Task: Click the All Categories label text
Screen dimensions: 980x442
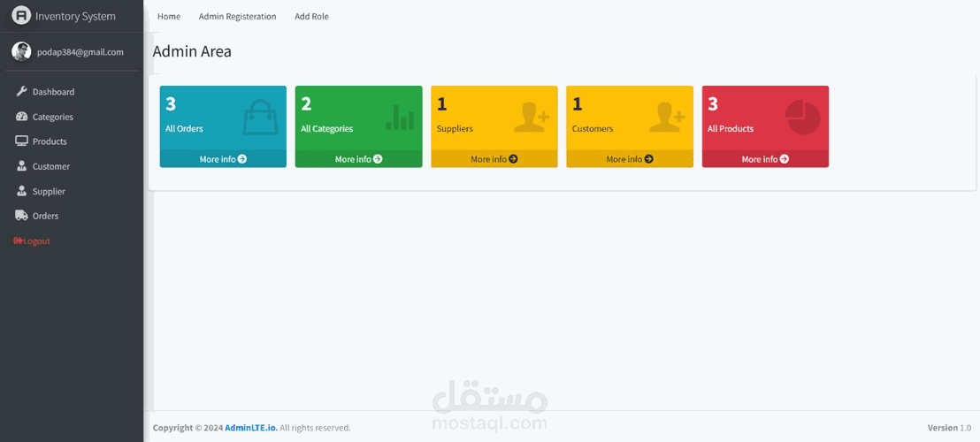Action: (x=327, y=128)
